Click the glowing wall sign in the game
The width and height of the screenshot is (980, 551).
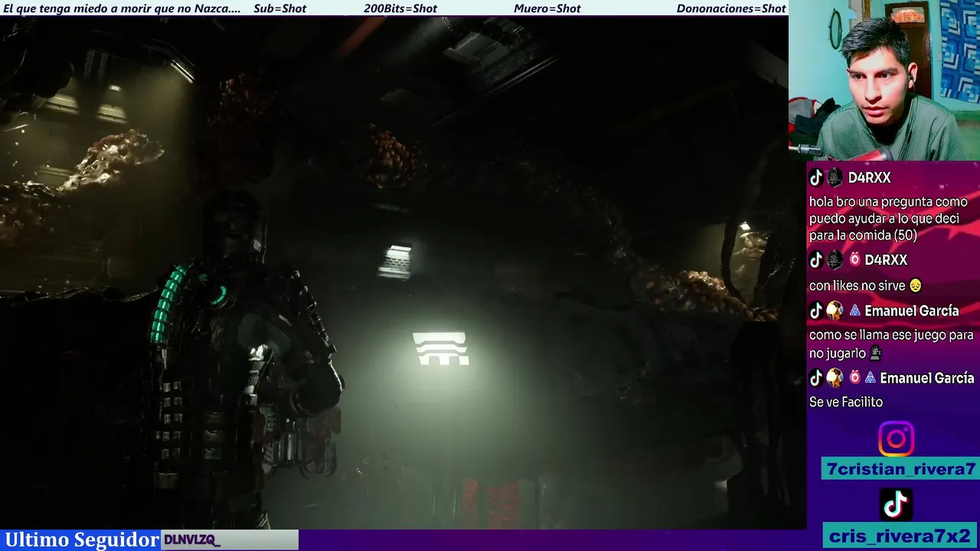(x=440, y=348)
